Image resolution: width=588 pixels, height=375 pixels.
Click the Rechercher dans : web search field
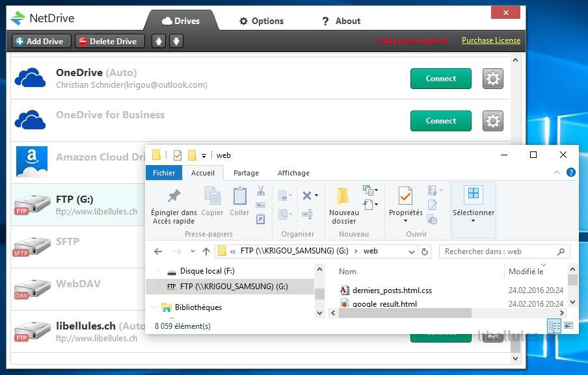(504, 252)
